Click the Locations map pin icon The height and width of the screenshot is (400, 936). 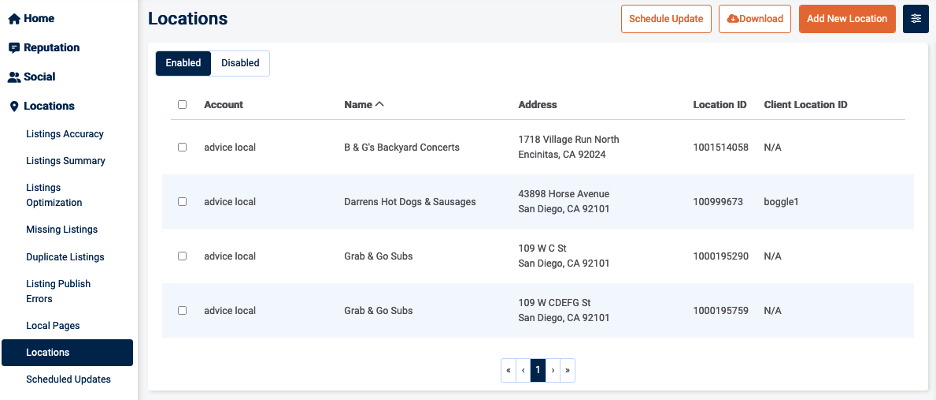(x=14, y=106)
